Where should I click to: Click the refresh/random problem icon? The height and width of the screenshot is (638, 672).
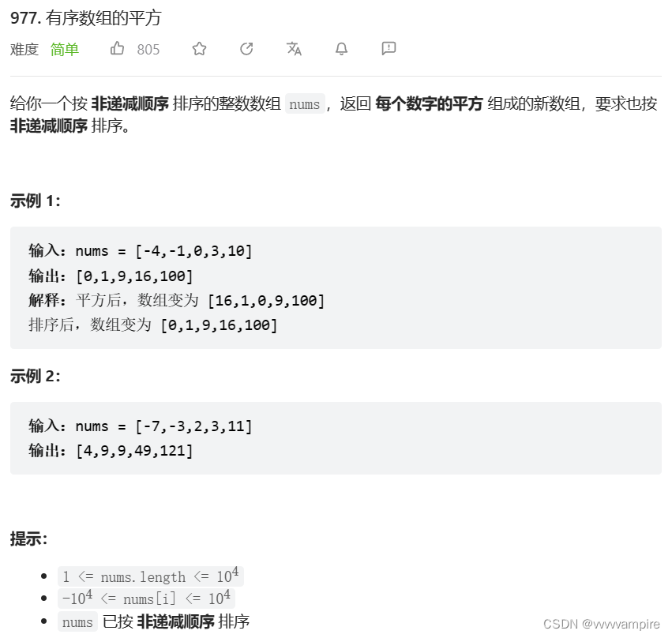(x=246, y=49)
